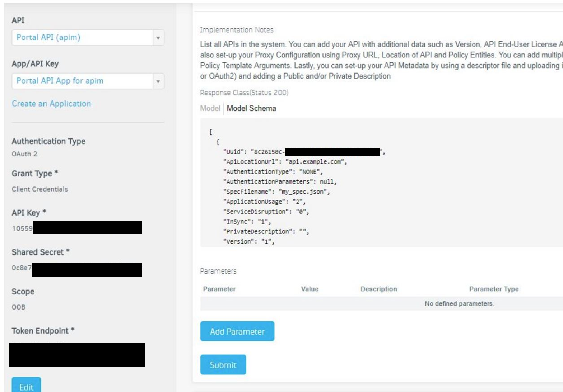
Task: Expand the App/API Key dropdown arrow
Action: (158, 81)
